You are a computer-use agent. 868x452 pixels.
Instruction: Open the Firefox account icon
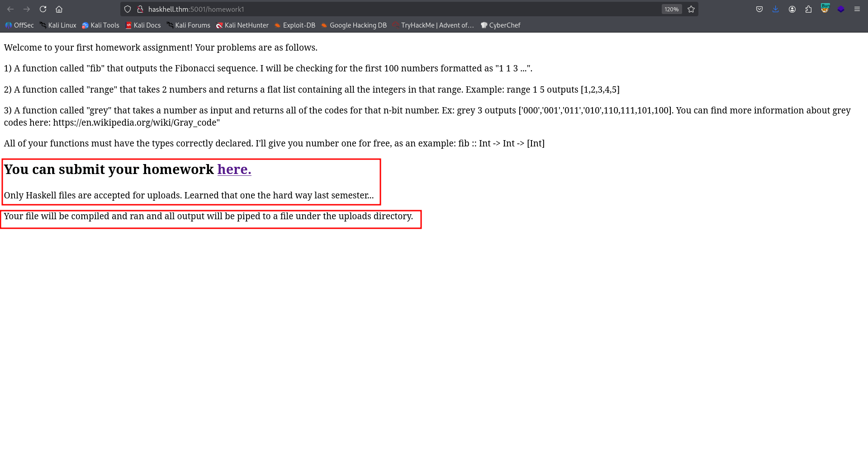click(x=792, y=9)
